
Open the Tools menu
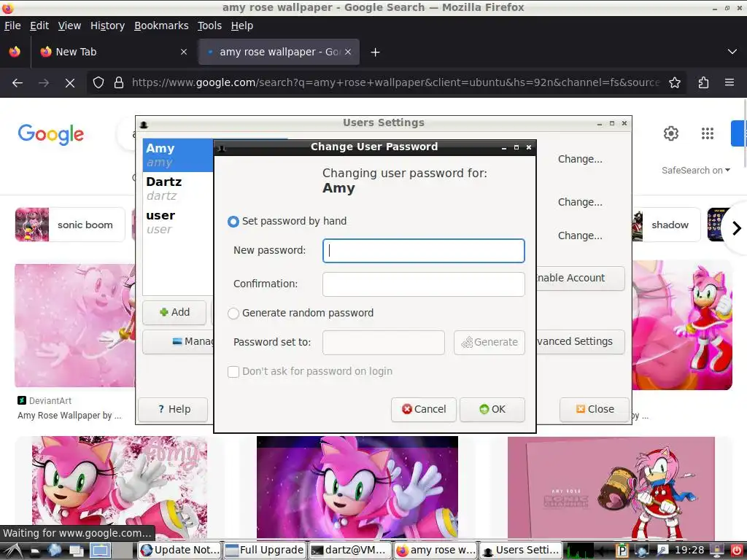pyautogui.click(x=209, y=26)
